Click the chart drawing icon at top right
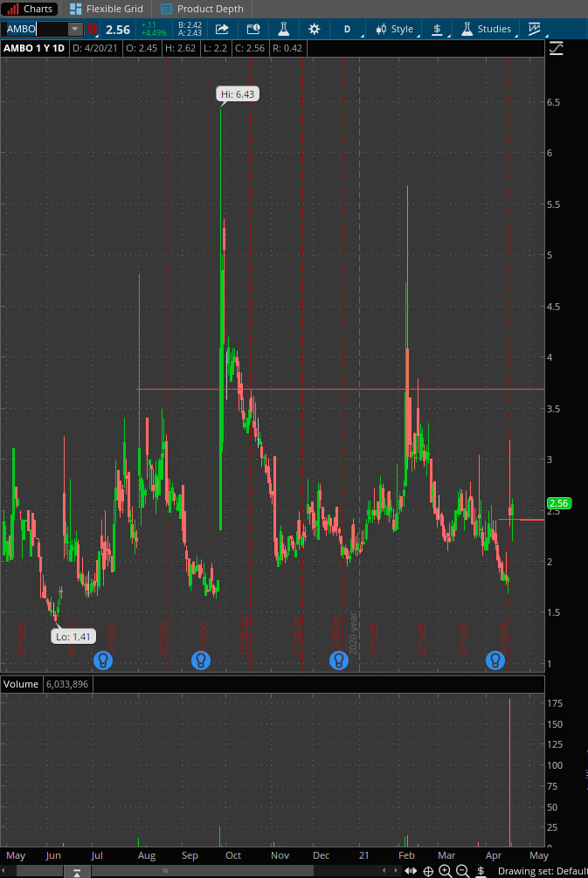588x878 pixels. tap(556, 49)
